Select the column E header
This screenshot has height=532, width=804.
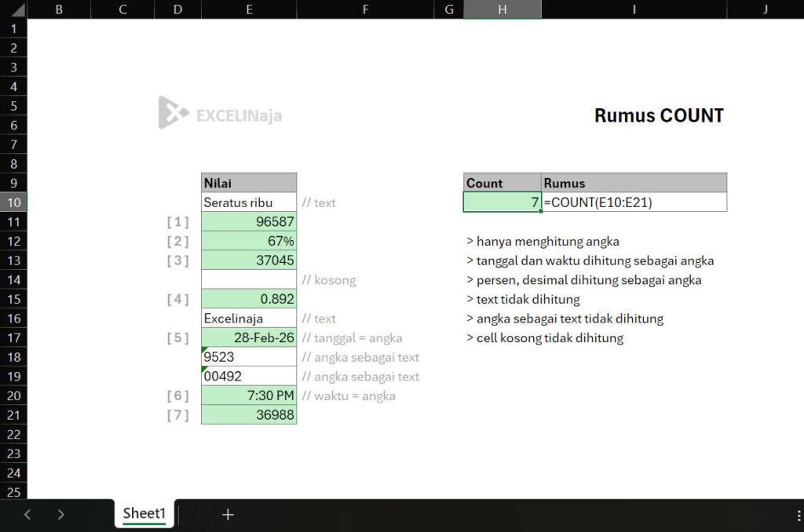pyautogui.click(x=249, y=9)
